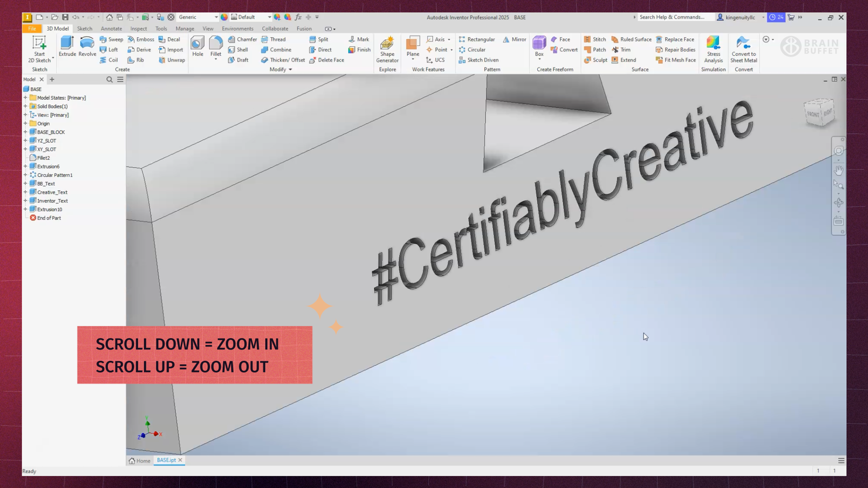
Task: Expand the Modify panel dropdown
Action: click(290, 69)
